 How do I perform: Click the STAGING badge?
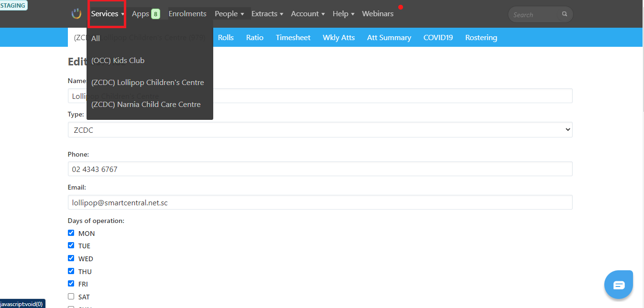pos(13,5)
